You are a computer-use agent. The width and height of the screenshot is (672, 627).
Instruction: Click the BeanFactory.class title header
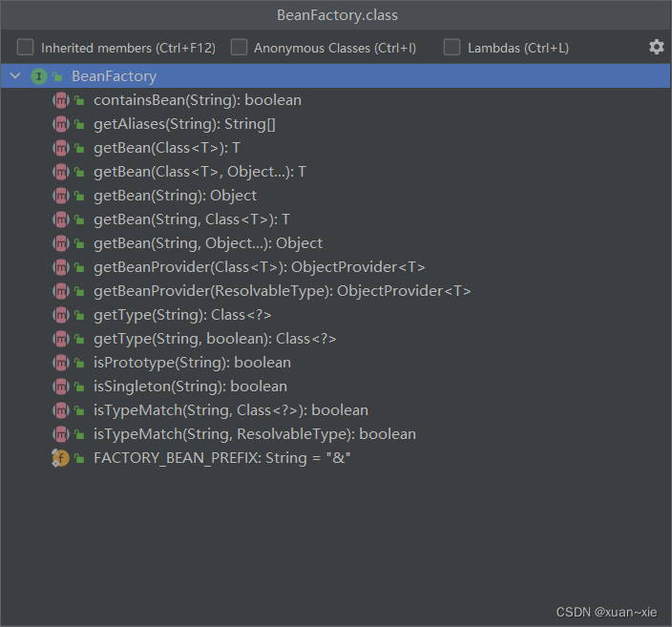point(336,15)
